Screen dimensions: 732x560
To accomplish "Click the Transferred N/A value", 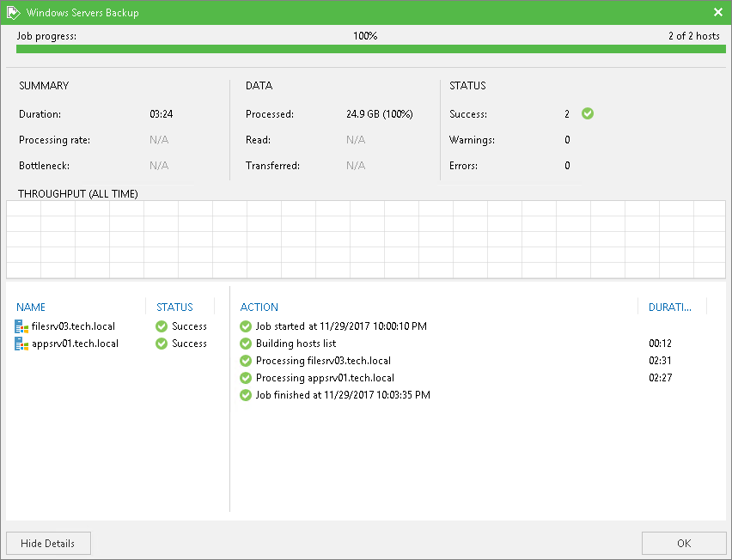I will click(x=356, y=165).
